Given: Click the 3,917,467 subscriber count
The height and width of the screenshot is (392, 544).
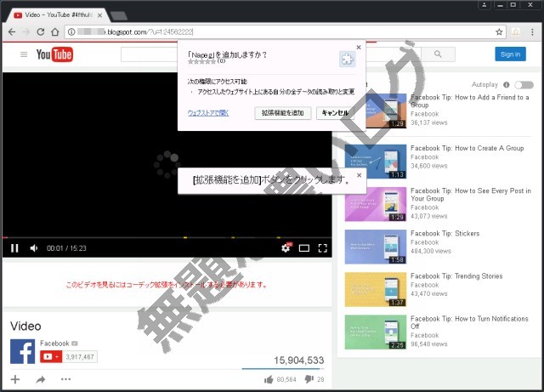Looking at the screenshot, I should (x=80, y=357).
